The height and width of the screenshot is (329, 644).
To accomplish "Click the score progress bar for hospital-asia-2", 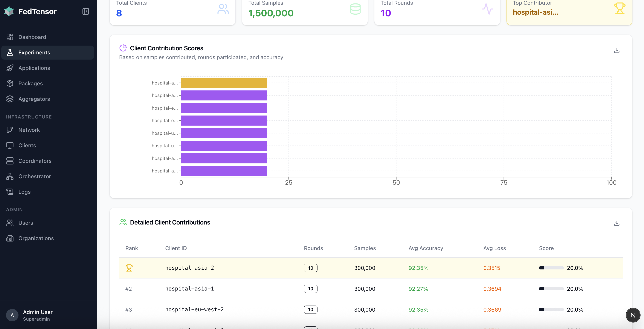I will pyautogui.click(x=551, y=268).
